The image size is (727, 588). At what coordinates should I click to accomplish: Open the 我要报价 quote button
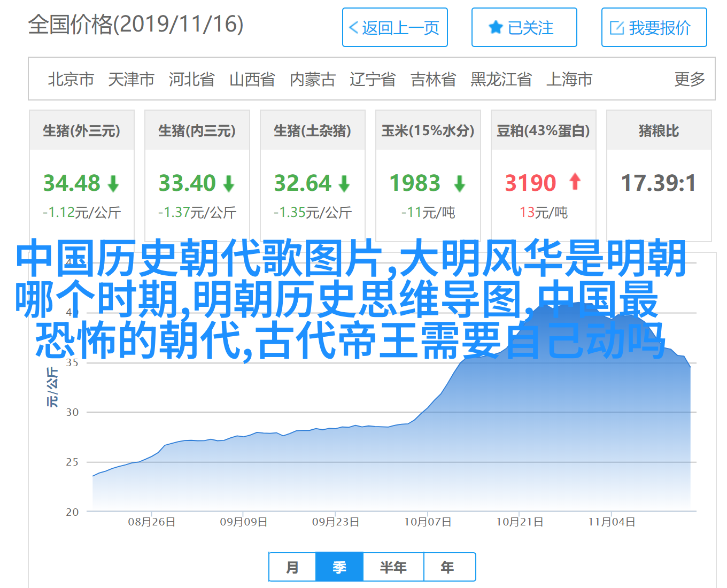pos(654,27)
